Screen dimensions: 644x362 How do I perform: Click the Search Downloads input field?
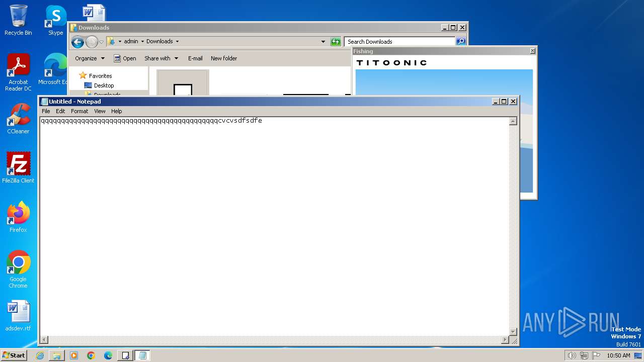click(x=400, y=42)
